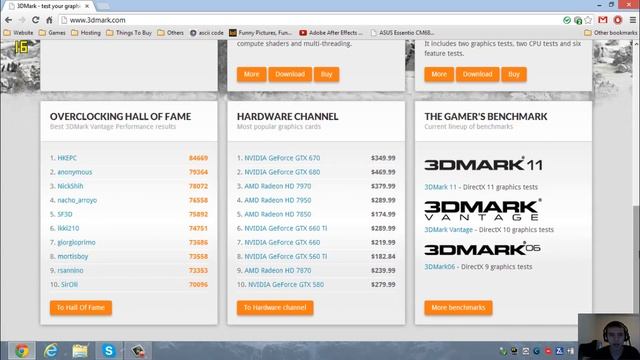Click More in the middle card
This screenshot has height=360, width=640.
(251, 74)
